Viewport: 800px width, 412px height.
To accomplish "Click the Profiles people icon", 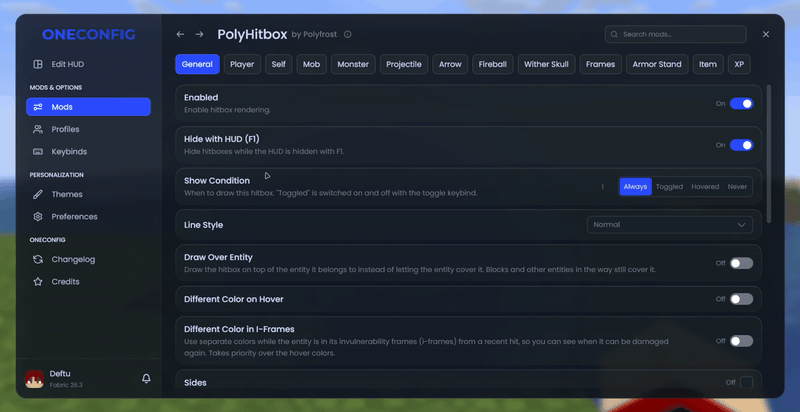I will [38, 130].
